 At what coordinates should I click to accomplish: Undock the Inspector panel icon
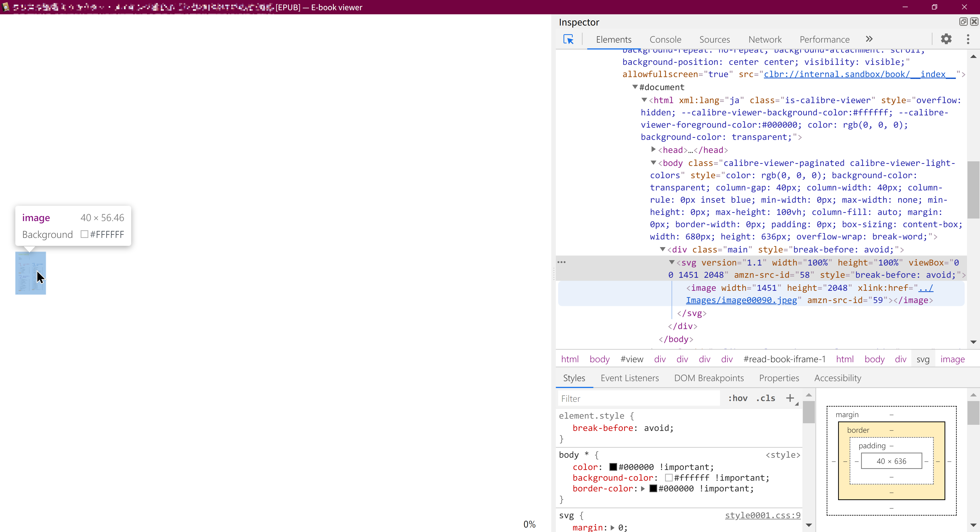point(963,22)
